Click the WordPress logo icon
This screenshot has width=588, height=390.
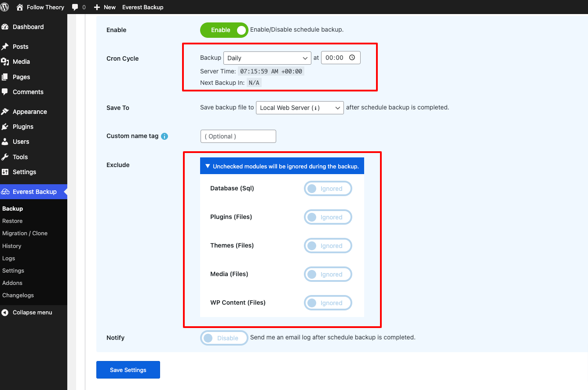pos(5,7)
